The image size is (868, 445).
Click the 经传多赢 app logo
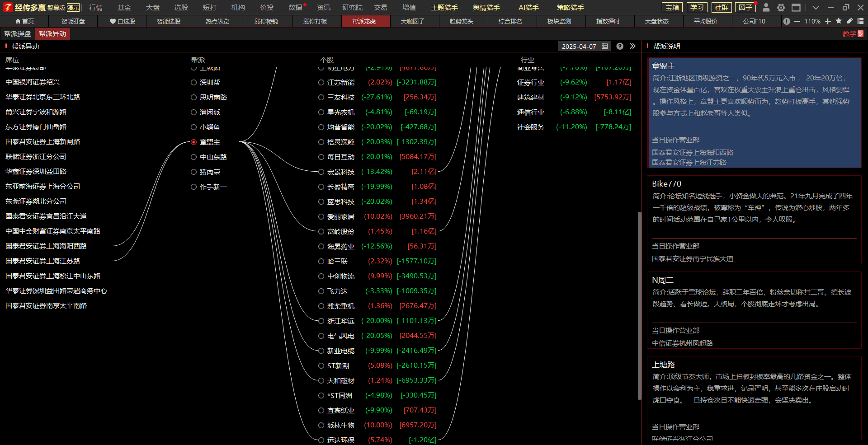tap(24, 7)
